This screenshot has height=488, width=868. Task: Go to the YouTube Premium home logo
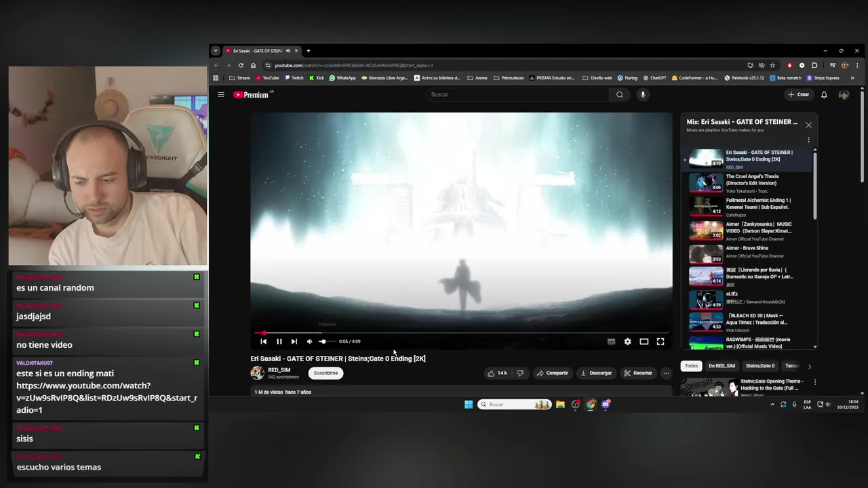click(x=252, y=95)
